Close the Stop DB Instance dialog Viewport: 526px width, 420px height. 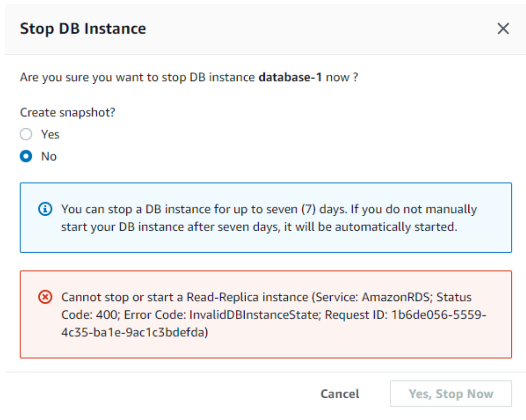tap(503, 29)
